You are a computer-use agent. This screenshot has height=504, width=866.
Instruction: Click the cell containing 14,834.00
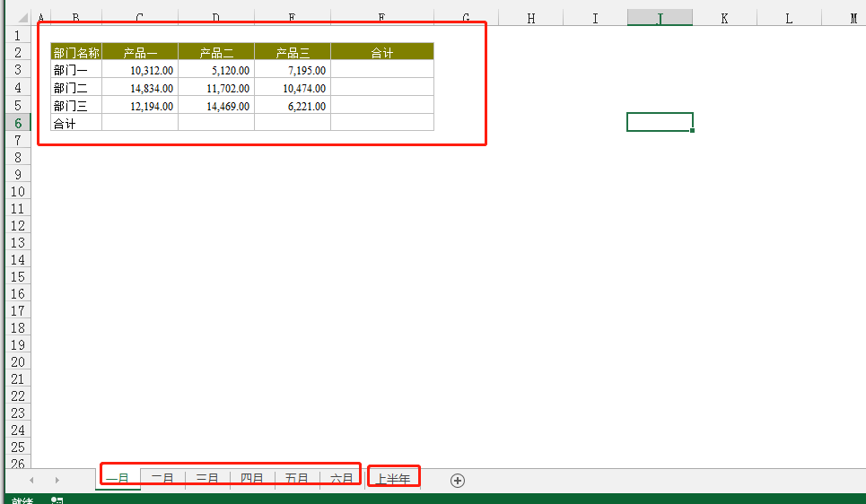tap(140, 87)
